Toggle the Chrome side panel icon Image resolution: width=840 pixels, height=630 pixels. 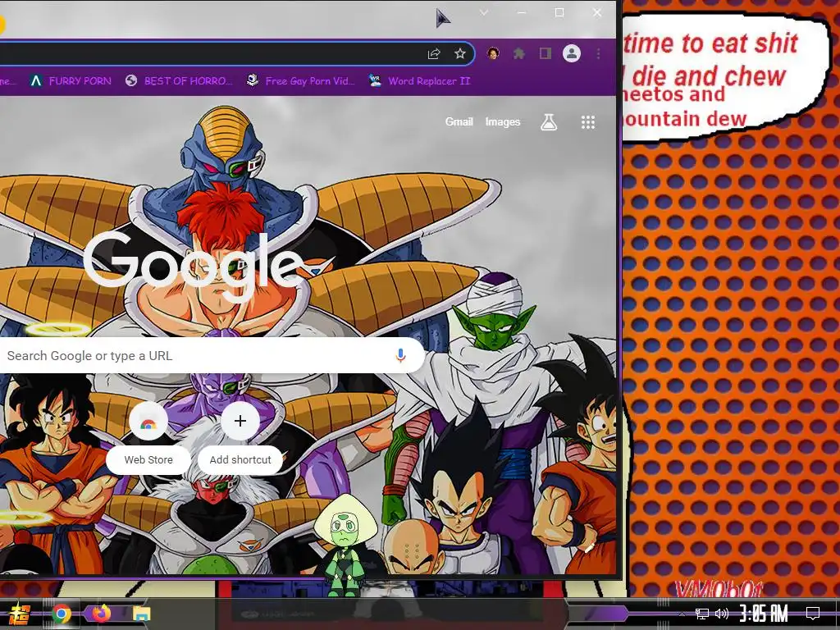tap(546, 53)
